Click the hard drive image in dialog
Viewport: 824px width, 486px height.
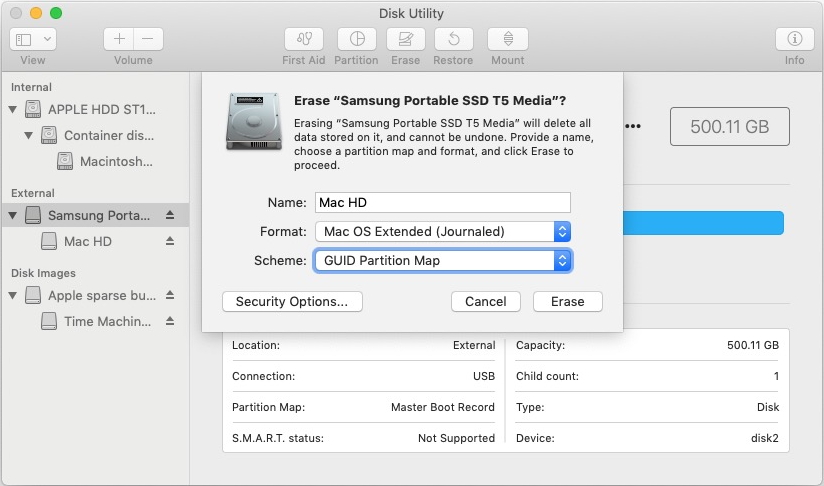coord(254,122)
